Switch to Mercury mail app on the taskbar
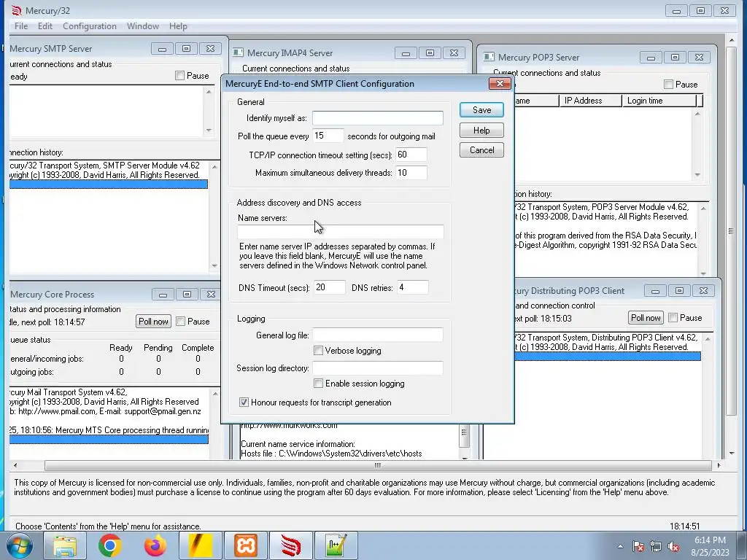Image resolution: width=747 pixels, height=560 pixels. pyautogui.click(x=290, y=545)
